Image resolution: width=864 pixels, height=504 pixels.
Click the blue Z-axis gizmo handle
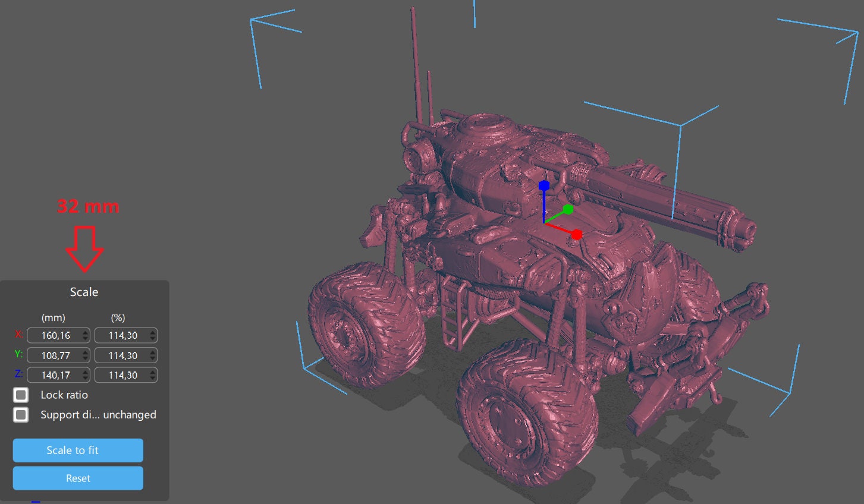(543, 185)
